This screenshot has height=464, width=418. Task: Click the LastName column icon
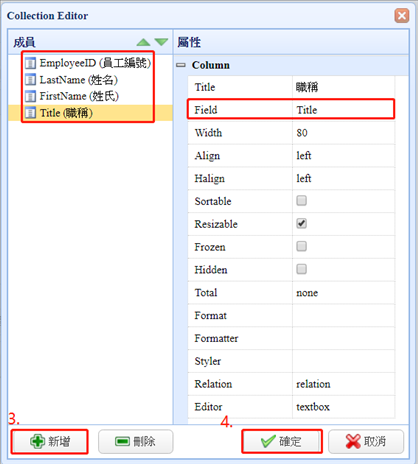pos(30,80)
